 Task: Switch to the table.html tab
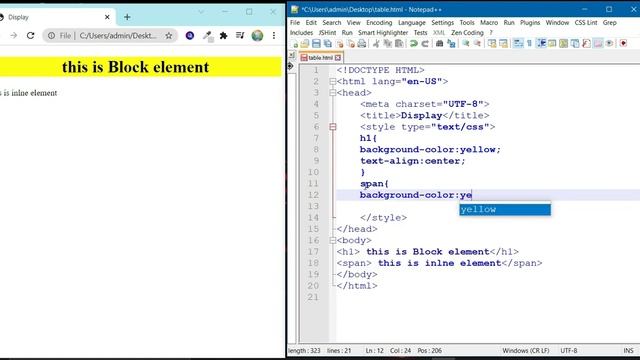[x=320, y=58]
